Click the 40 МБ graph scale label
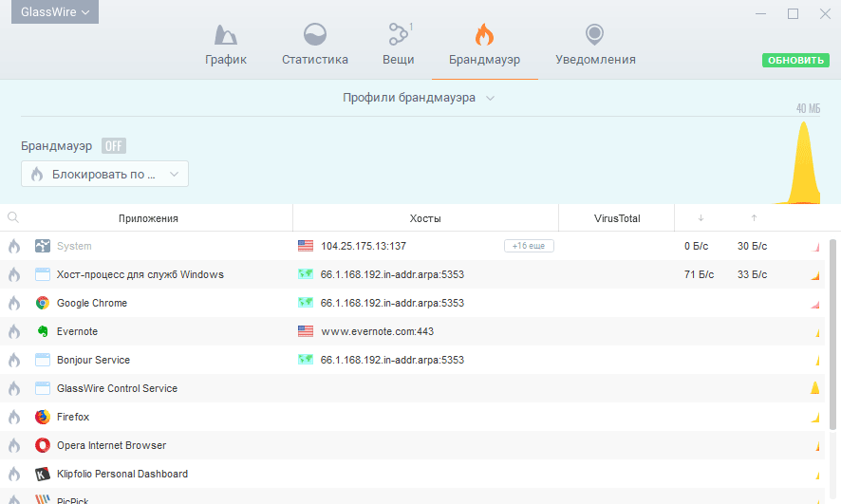 point(808,108)
